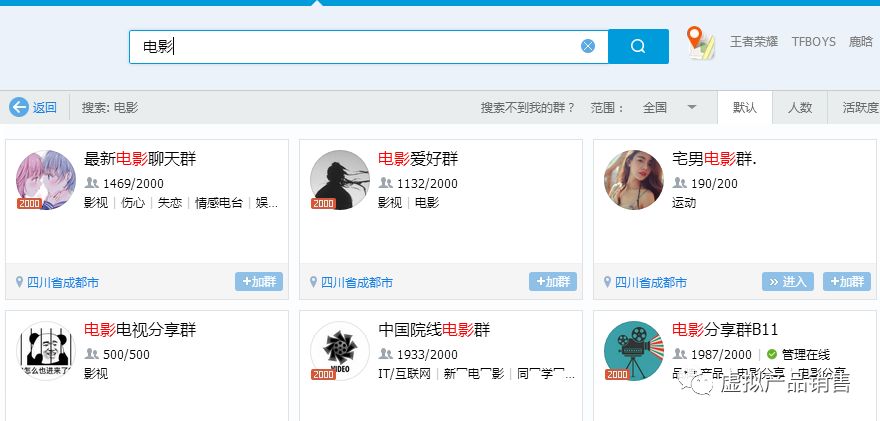Click 加群 for 最新电影聊天群
880x421 pixels.
pyautogui.click(x=259, y=282)
